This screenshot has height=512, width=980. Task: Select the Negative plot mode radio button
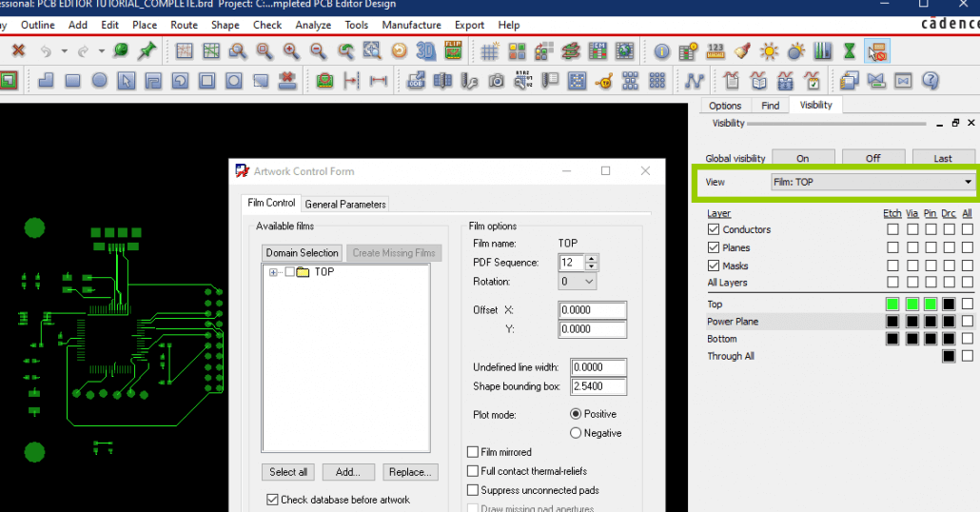click(x=576, y=433)
